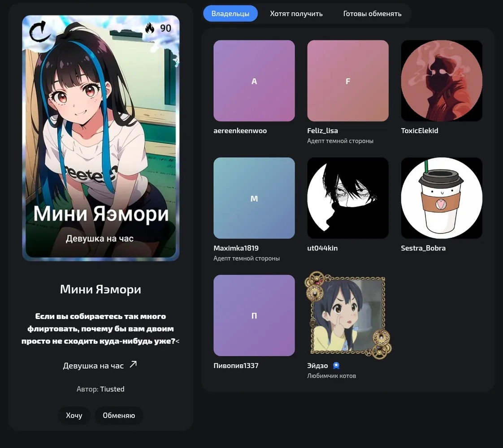Open the Девушка на час title link
Viewport: 503px width, 448px height.
[93, 366]
